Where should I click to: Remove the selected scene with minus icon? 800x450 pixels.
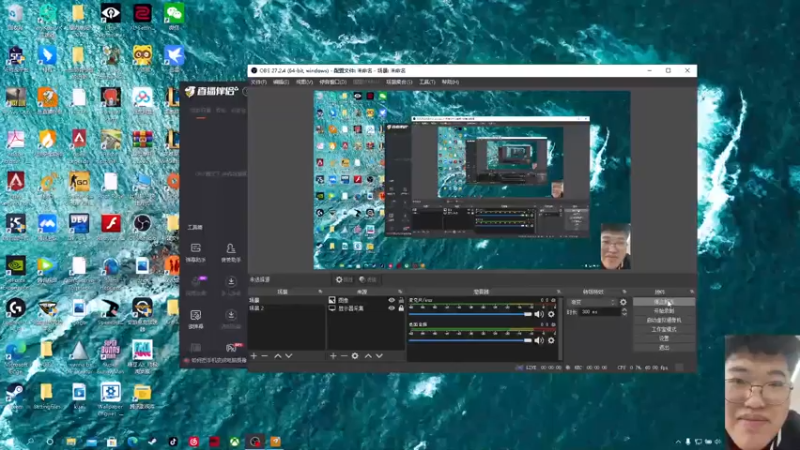click(265, 356)
